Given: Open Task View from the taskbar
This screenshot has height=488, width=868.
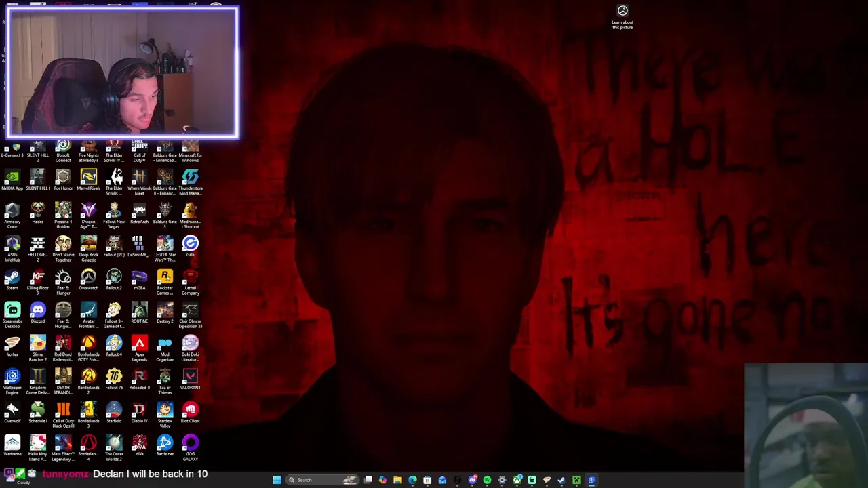Looking at the screenshot, I should pyautogui.click(x=368, y=480).
